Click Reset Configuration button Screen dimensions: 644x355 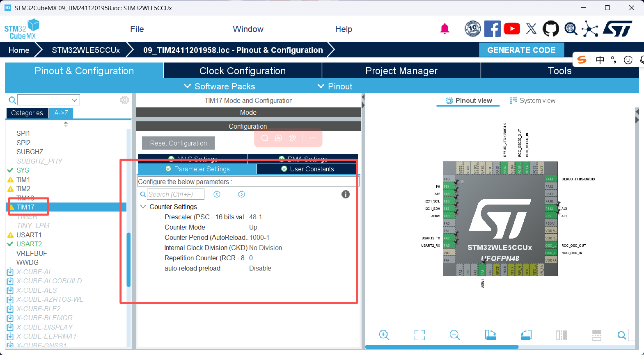pos(179,143)
